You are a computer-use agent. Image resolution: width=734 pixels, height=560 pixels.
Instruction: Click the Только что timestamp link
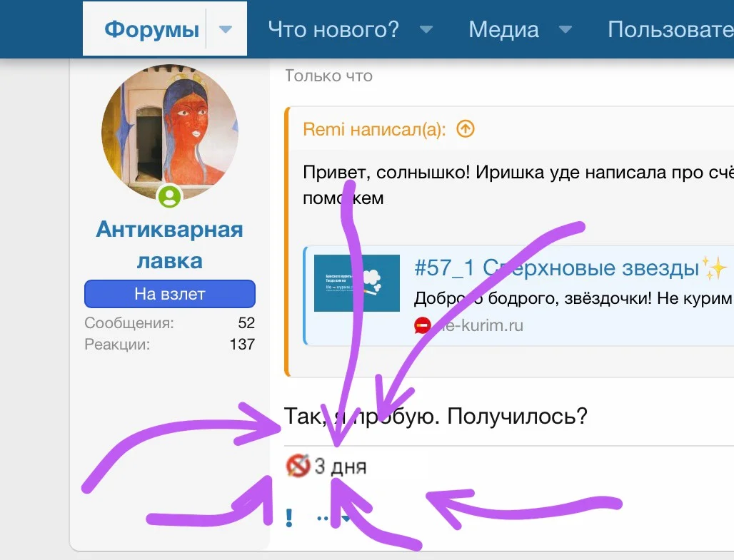(x=328, y=75)
